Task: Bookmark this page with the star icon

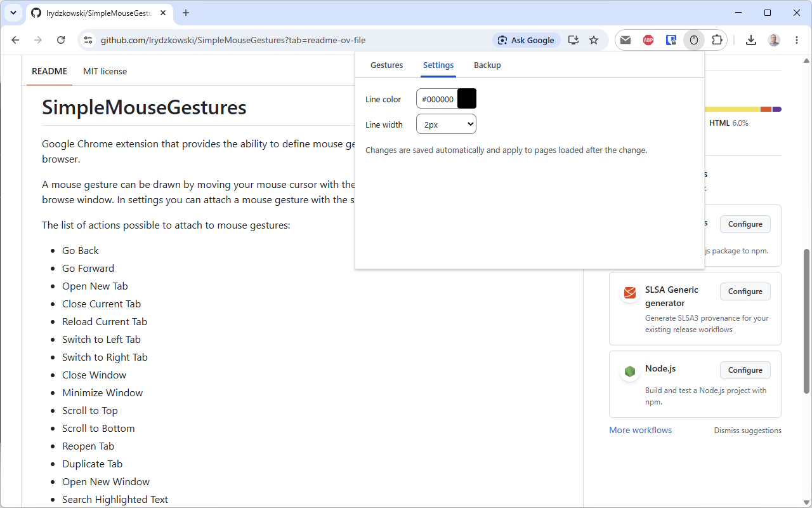Action: click(x=594, y=40)
